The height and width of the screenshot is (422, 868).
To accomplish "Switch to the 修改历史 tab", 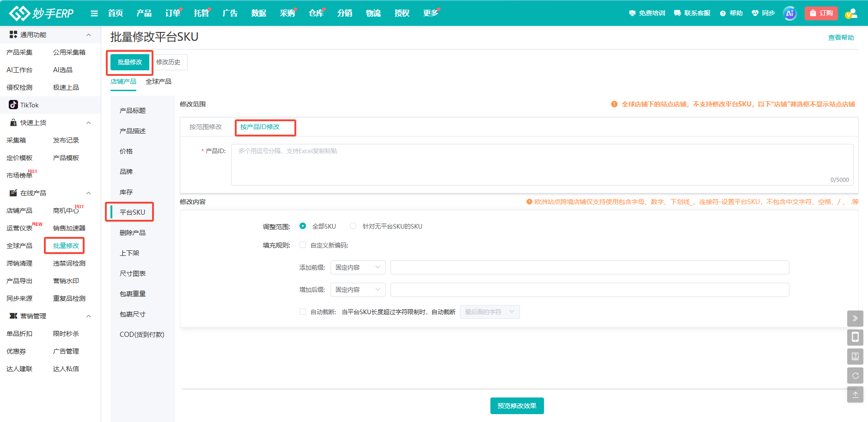I will pos(168,62).
